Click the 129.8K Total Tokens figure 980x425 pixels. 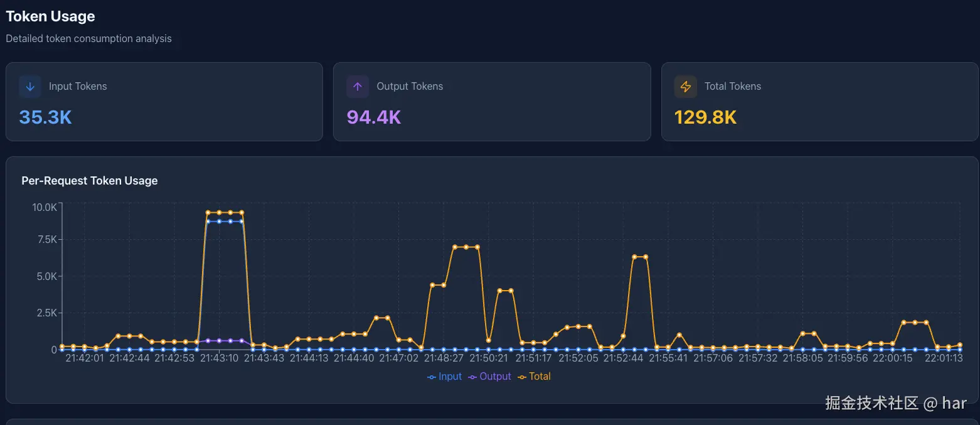(705, 117)
